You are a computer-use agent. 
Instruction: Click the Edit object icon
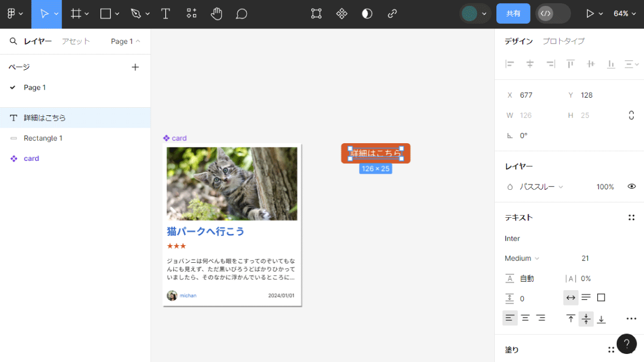coord(317,14)
